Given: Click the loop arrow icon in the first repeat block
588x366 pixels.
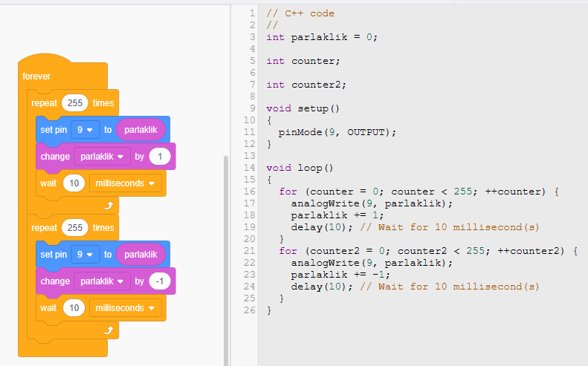Looking at the screenshot, I should (110, 206).
